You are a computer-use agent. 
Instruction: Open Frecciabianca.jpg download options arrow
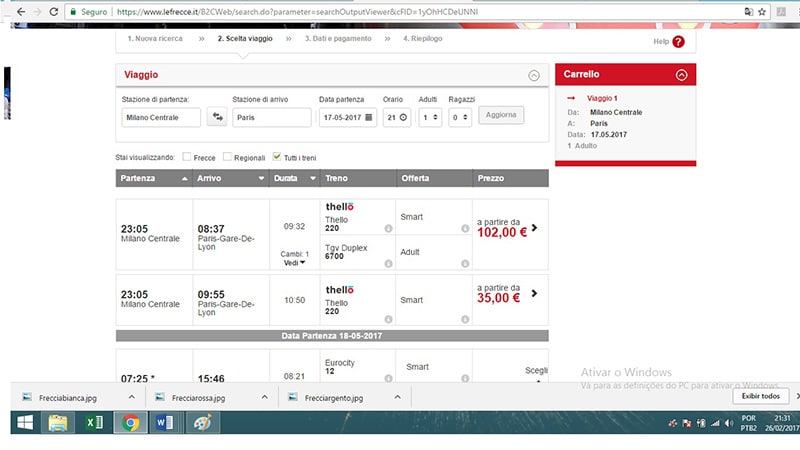pyautogui.click(x=132, y=397)
